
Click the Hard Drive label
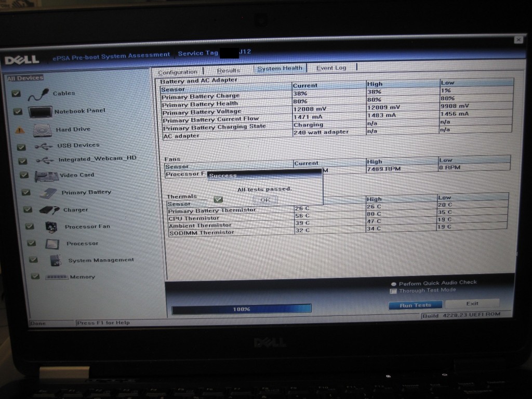point(73,129)
